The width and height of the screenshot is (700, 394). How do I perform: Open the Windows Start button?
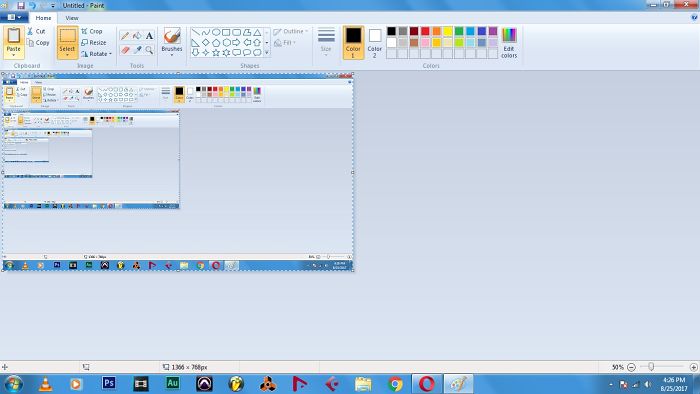pyautogui.click(x=12, y=384)
